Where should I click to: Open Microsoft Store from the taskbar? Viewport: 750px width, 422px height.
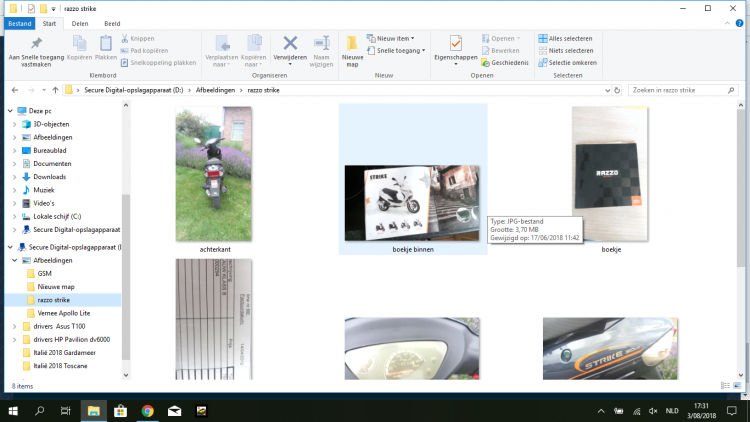click(x=120, y=410)
